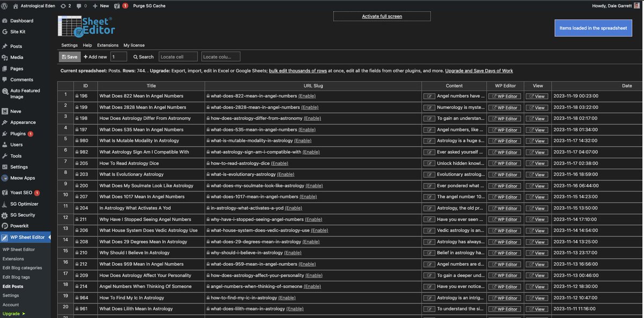Screen dimensions: 644x318
Task: Click Upgrade and Save Days of Work link
Action: 479,71
